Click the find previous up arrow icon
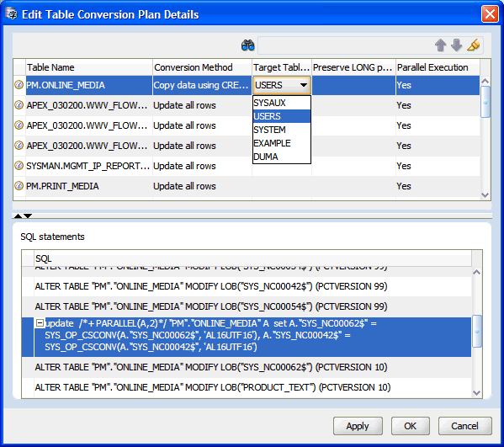 (441, 45)
